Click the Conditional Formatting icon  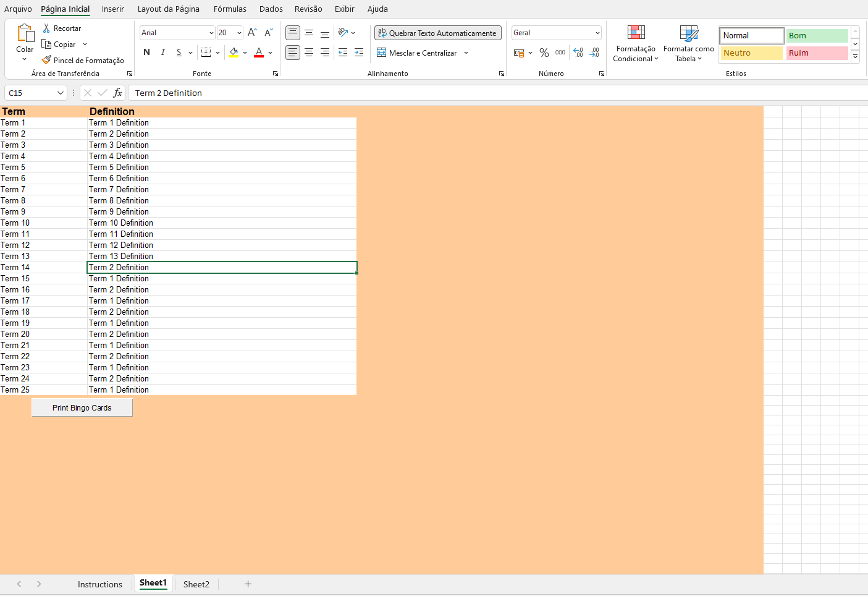(636, 33)
